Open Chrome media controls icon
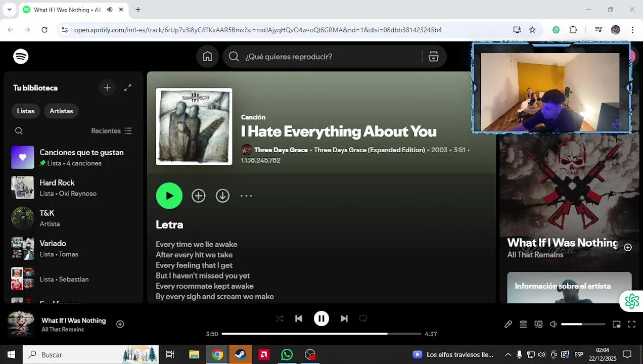643x364 pixels. coord(599,30)
